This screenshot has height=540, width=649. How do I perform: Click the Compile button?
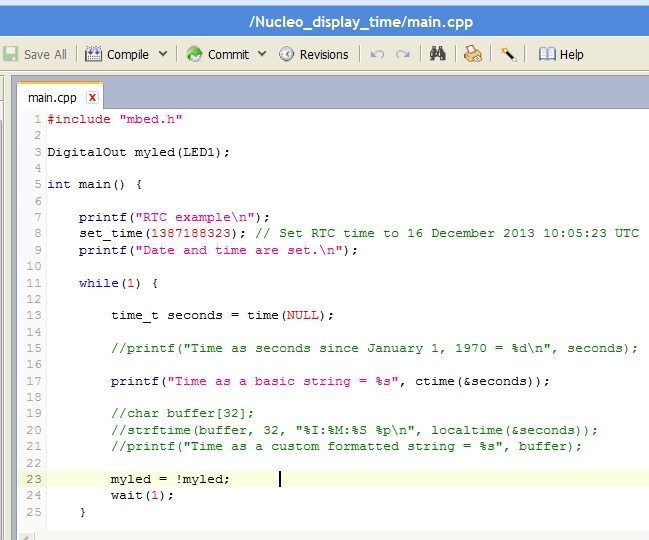127,54
